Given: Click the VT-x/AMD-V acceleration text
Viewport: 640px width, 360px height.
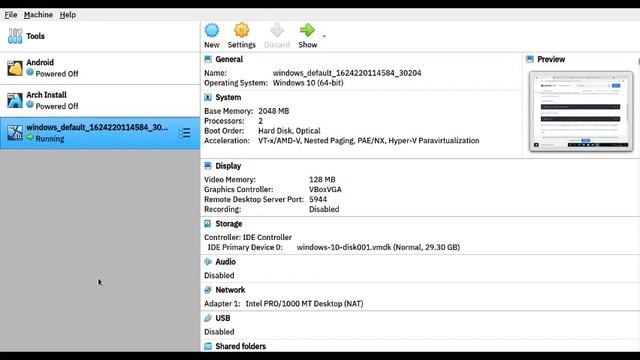Looking at the screenshot, I should 369,140.
